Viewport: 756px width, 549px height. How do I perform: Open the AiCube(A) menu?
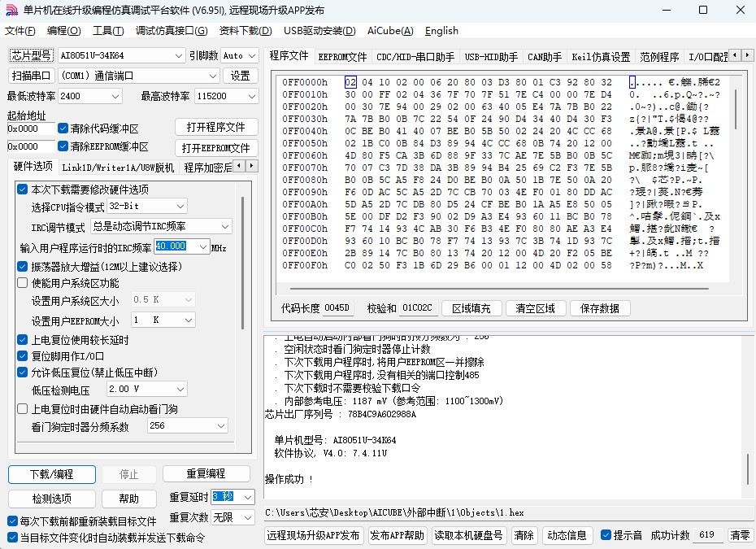(390, 31)
